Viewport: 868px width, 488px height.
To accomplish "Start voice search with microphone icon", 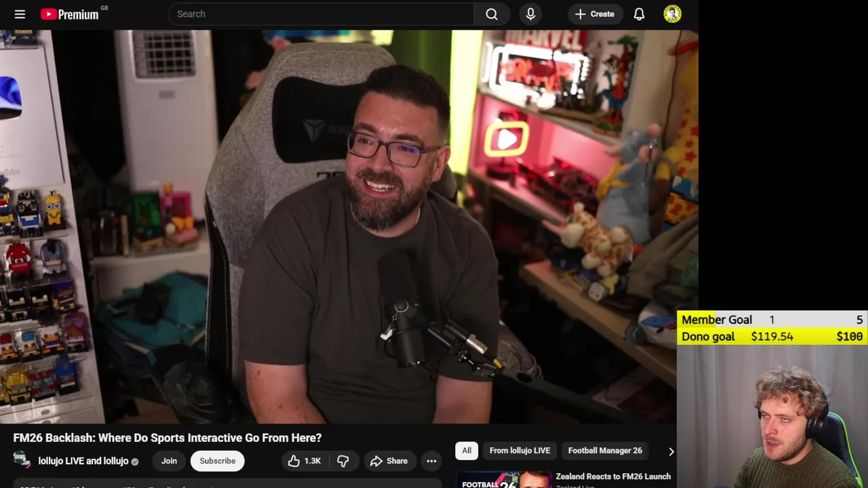I will 530,14.
